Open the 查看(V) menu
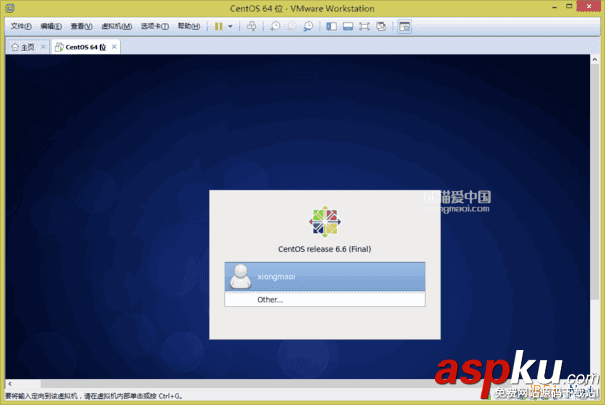Image resolution: width=605 pixels, height=405 pixels. [81, 26]
